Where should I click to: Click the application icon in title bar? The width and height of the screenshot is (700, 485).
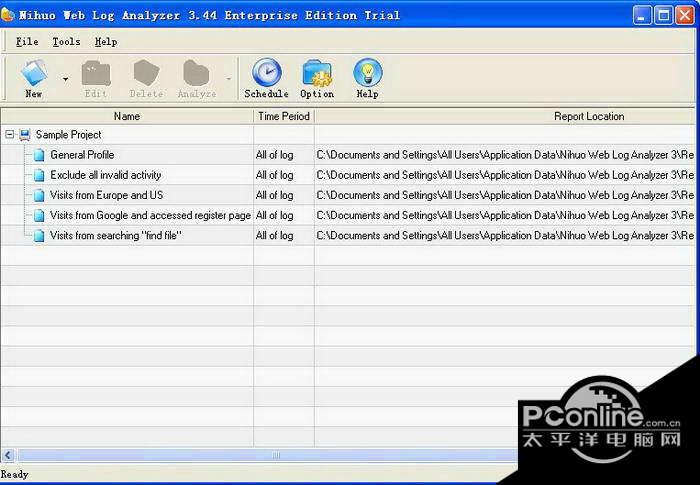pos(8,15)
